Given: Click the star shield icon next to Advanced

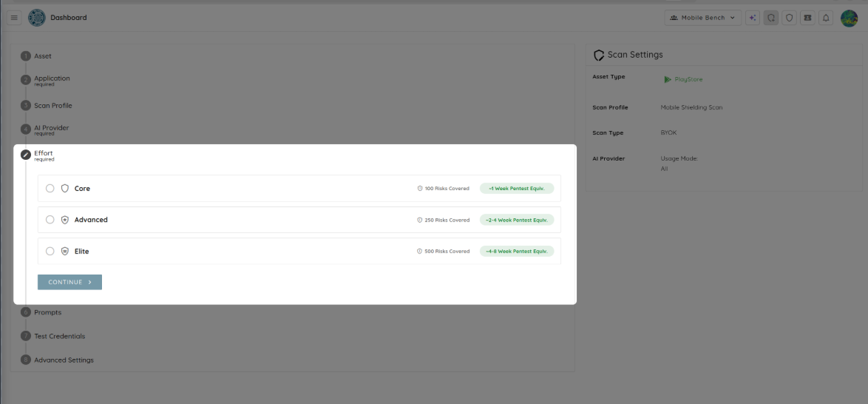Looking at the screenshot, I should 65,220.
